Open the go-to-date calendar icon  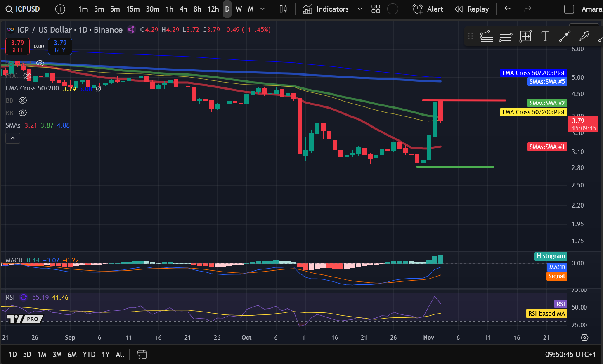pos(142,355)
